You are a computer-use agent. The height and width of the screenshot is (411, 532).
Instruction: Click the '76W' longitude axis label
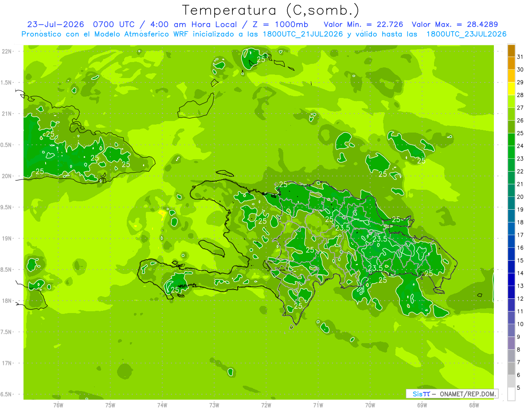click(59, 405)
